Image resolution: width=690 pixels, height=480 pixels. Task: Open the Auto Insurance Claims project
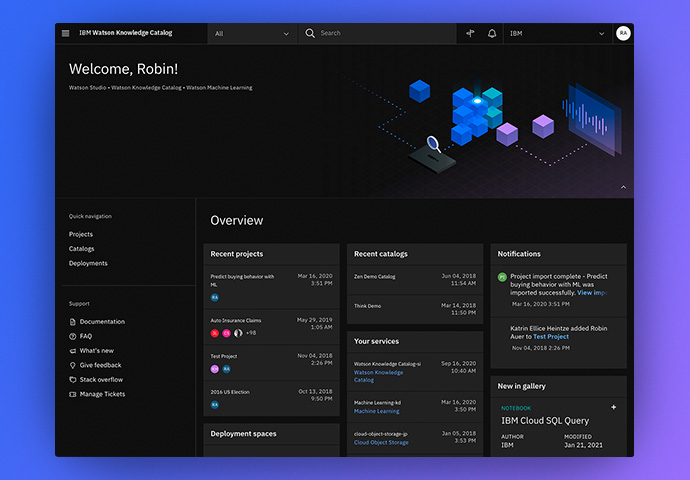(236, 321)
